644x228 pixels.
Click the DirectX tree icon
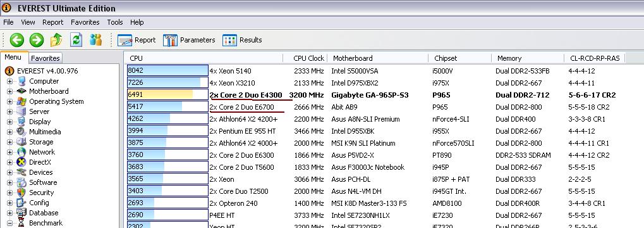tap(21, 162)
